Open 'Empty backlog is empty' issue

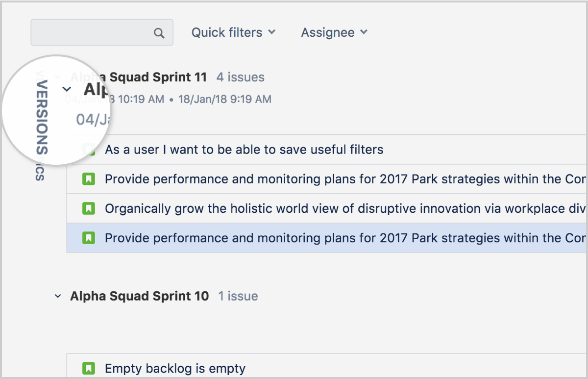point(175,368)
